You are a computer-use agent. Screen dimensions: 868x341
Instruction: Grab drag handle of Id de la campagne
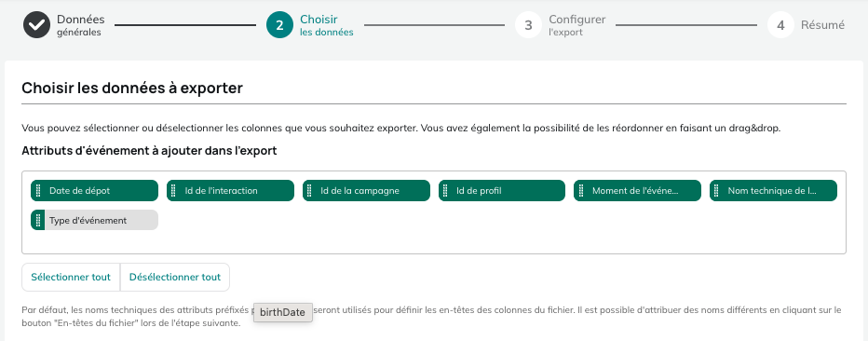pyautogui.click(x=309, y=190)
